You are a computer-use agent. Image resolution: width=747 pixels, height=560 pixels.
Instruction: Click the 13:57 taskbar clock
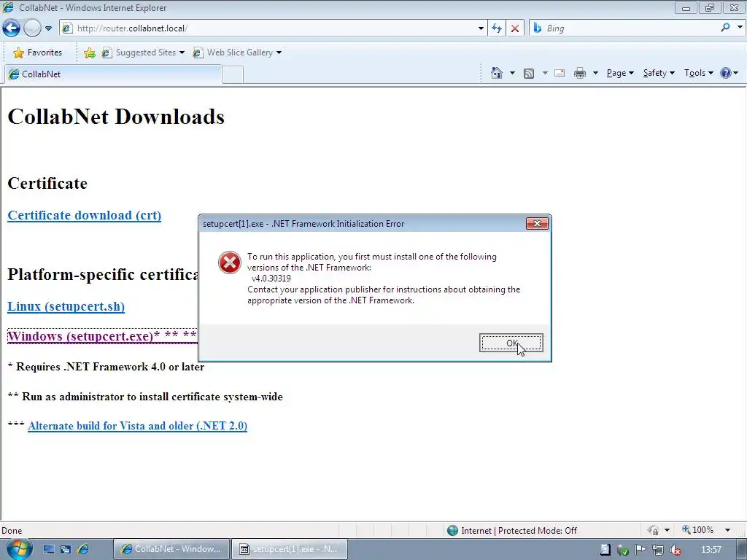point(711,550)
